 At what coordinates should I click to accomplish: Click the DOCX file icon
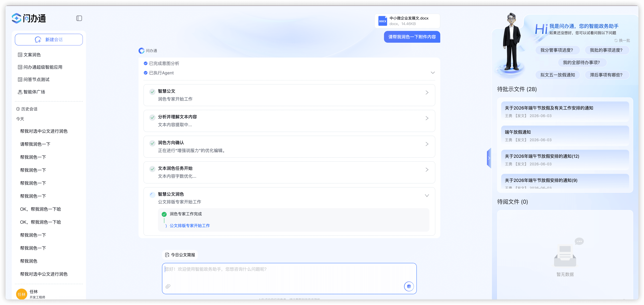[x=382, y=21]
